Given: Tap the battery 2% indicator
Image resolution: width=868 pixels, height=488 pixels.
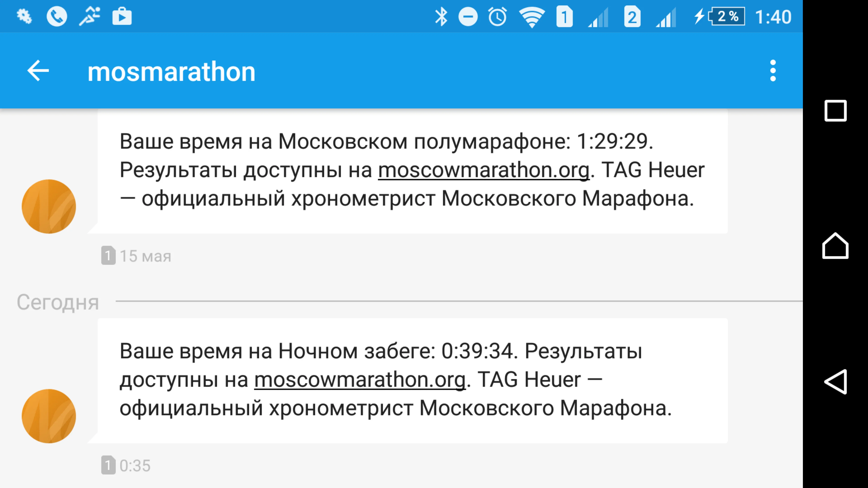Looking at the screenshot, I should coord(726,16).
